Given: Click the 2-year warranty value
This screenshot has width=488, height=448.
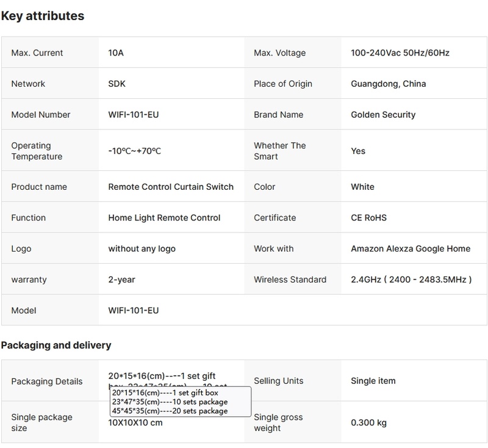Looking at the screenshot, I should pos(121,280).
